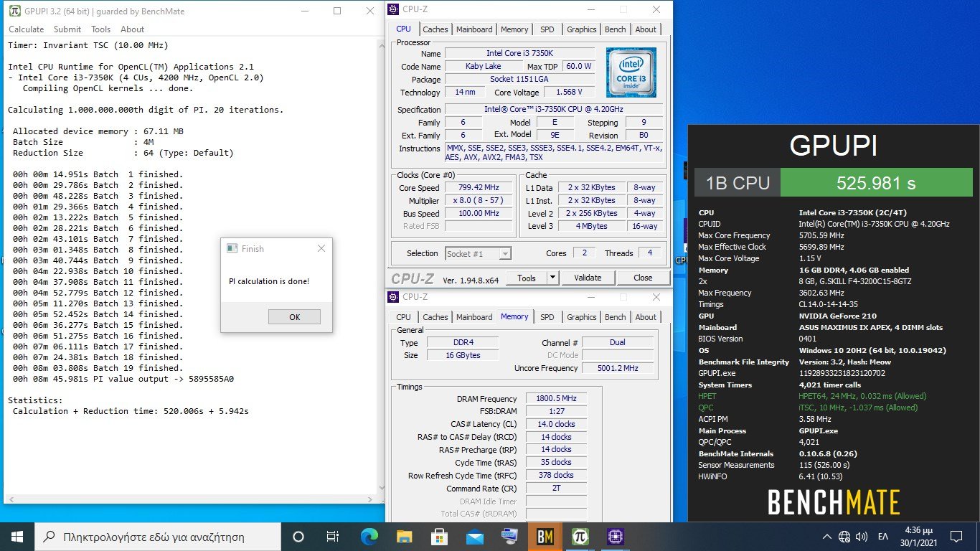Viewport: 980px width, 551px height.
Task: Select Bench tab in lower CPU-Z window
Action: pos(615,317)
